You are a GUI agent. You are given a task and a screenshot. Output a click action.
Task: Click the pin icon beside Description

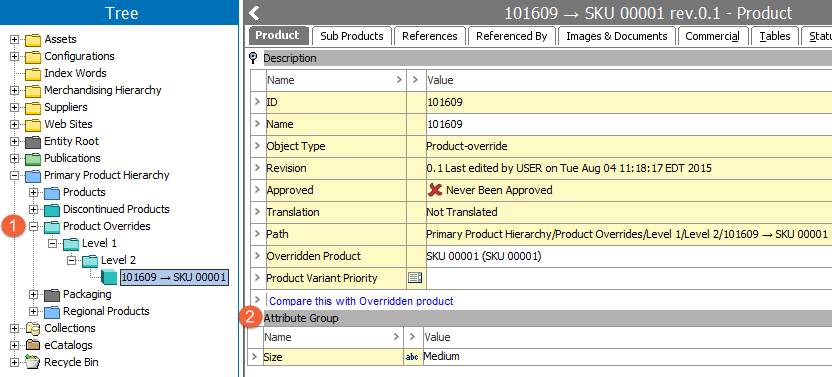(x=254, y=58)
